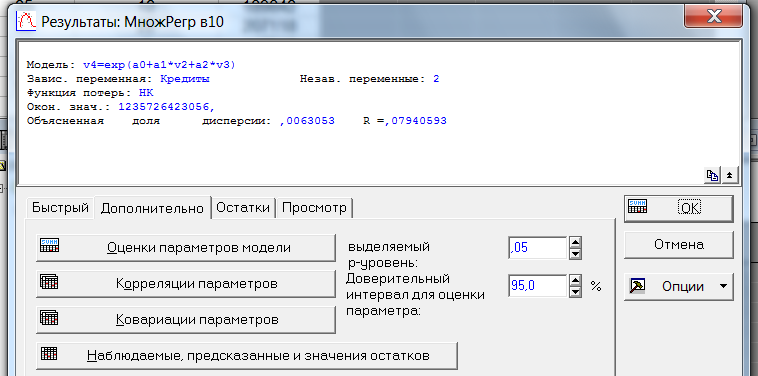Click the dialog title bar curve icon
Image resolution: width=758 pixels, height=376 pixels.
point(27,21)
